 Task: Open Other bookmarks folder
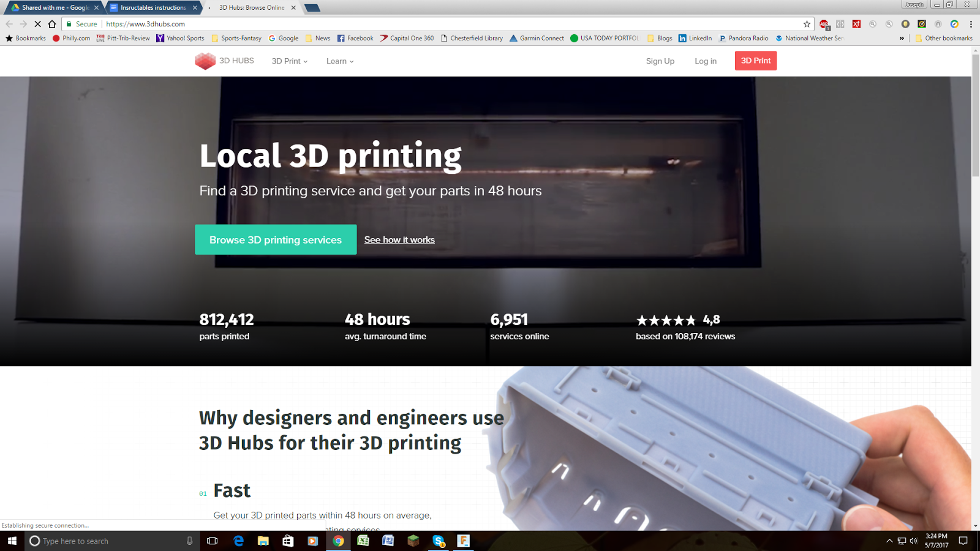[943, 38]
